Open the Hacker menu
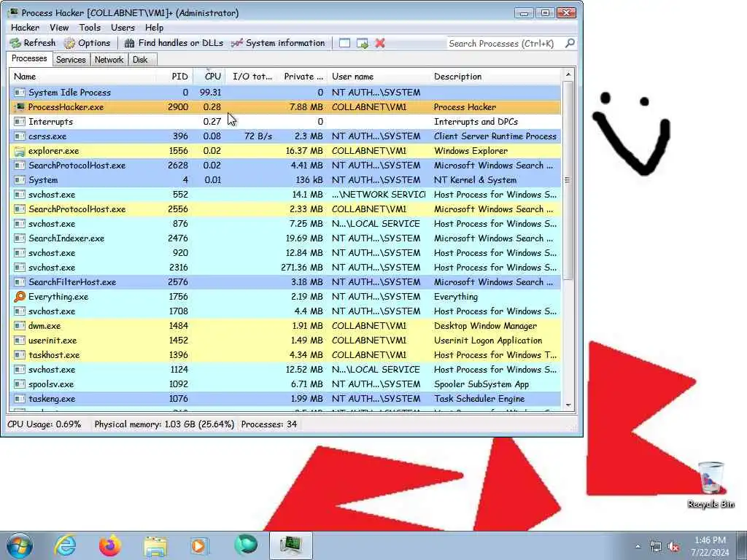Viewport: 747px width, 560px height. coord(26,28)
